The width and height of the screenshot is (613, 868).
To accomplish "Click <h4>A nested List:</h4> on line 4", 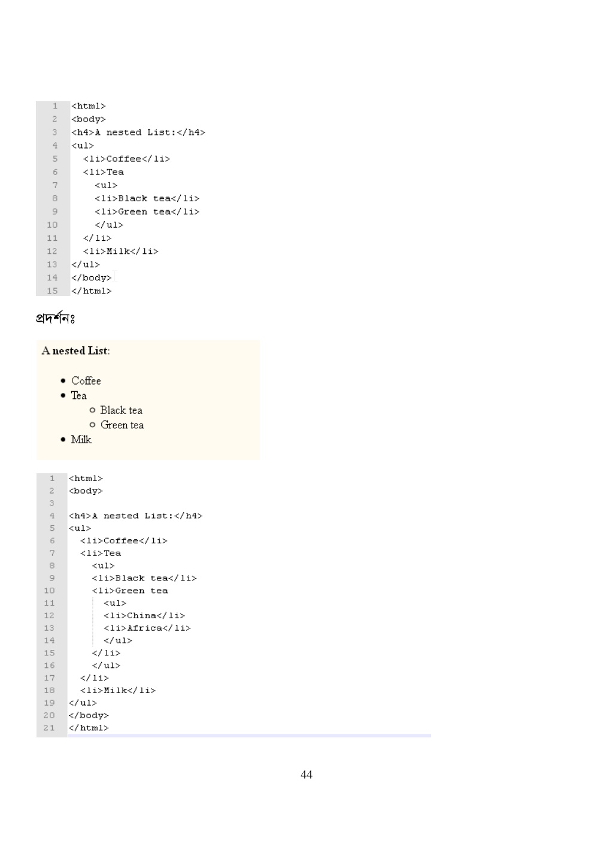I will (x=135, y=516).
